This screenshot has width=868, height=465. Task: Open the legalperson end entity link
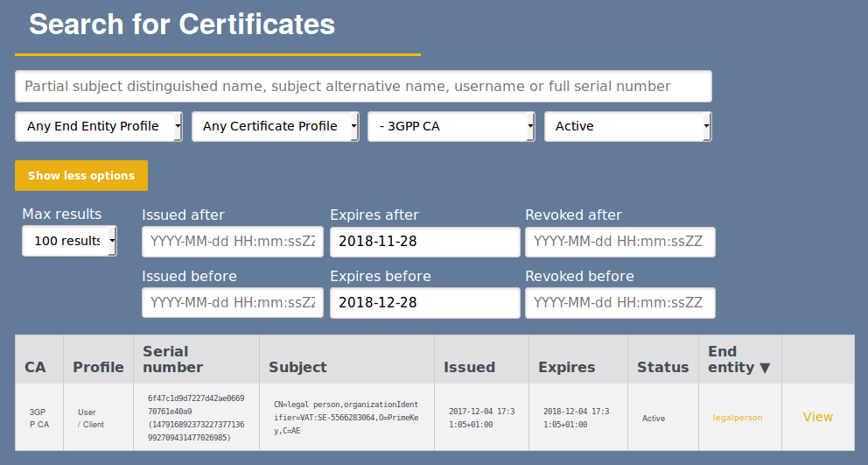(738, 418)
